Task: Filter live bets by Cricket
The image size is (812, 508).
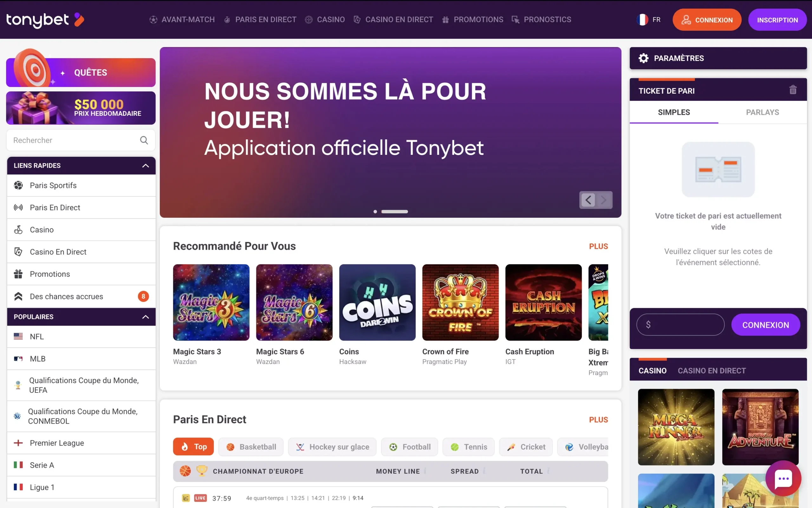Action: click(x=526, y=446)
